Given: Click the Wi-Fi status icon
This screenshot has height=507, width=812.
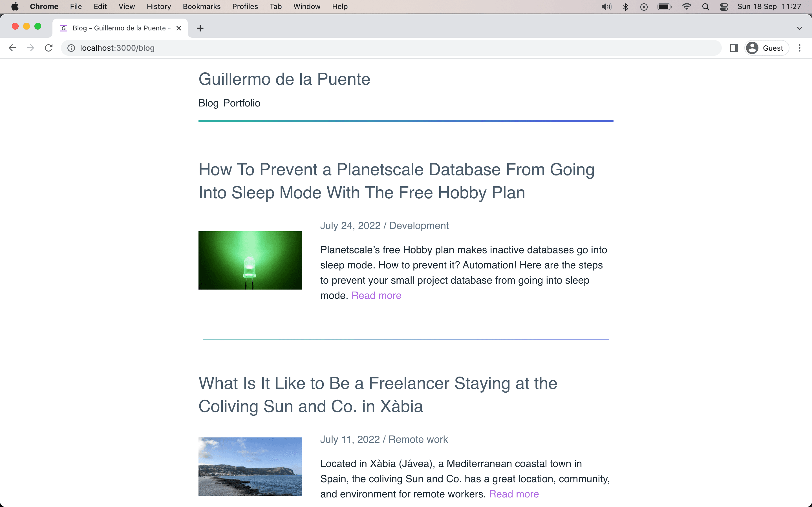Looking at the screenshot, I should (x=687, y=6).
